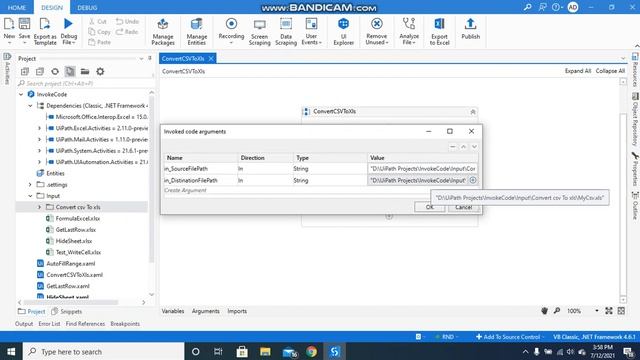The image size is (640, 360).
Task: Click the Publish icon
Action: click(470, 24)
